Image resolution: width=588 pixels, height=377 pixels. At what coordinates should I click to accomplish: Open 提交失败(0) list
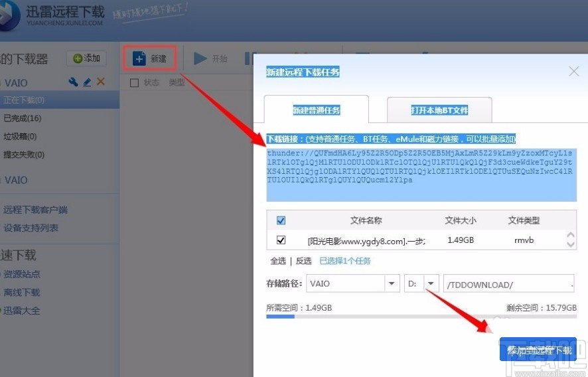(x=24, y=155)
